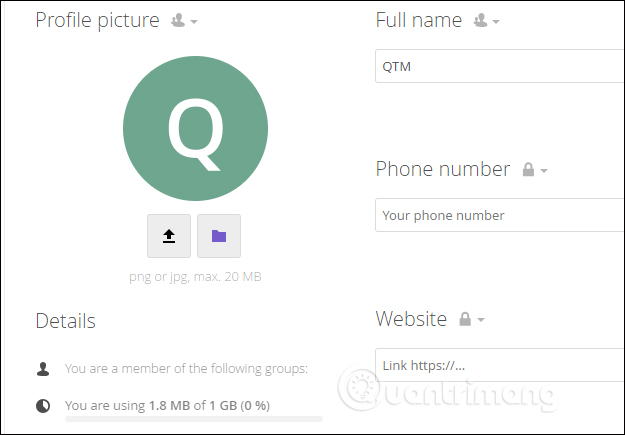Click the storage quota pie icon
The height and width of the screenshot is (435, 625).
click(x=43, y=406)
